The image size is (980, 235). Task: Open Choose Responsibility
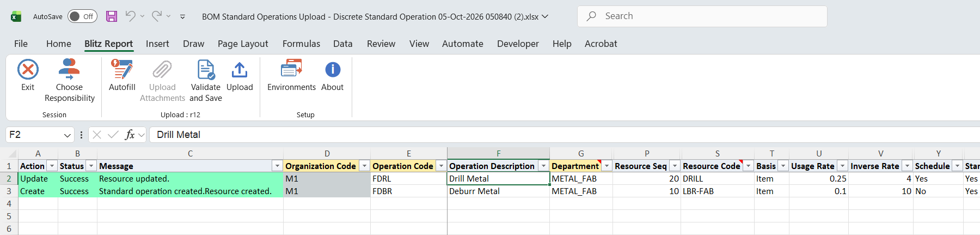[x=69, y=81]
